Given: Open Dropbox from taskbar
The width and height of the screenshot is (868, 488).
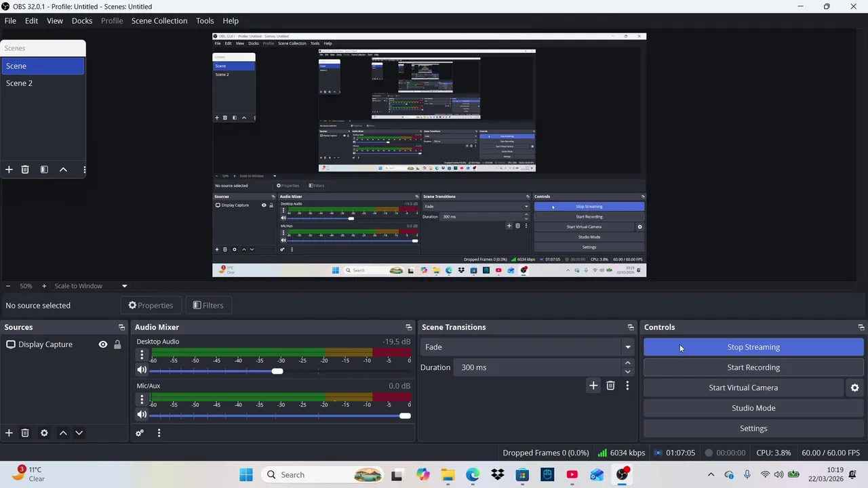Looking at the screenshot, I should (498, 474).
